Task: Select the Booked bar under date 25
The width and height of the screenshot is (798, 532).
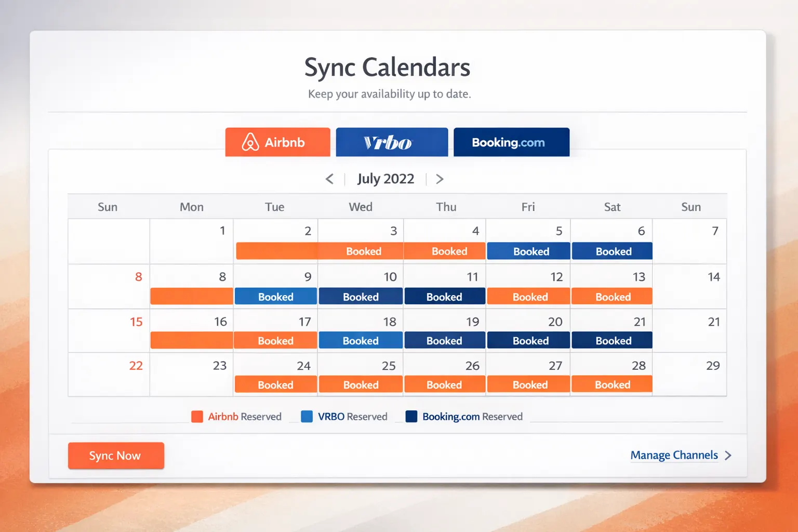Action: [x=361, y=384]
